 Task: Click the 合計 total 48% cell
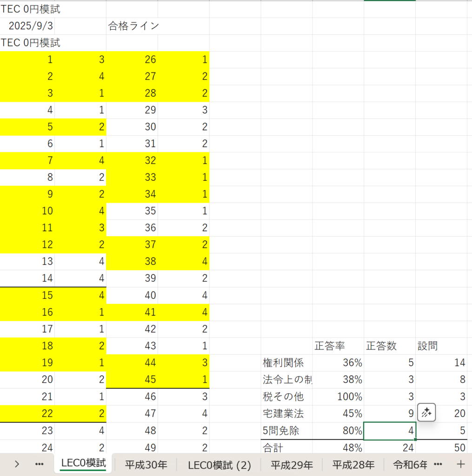[338, 448]
